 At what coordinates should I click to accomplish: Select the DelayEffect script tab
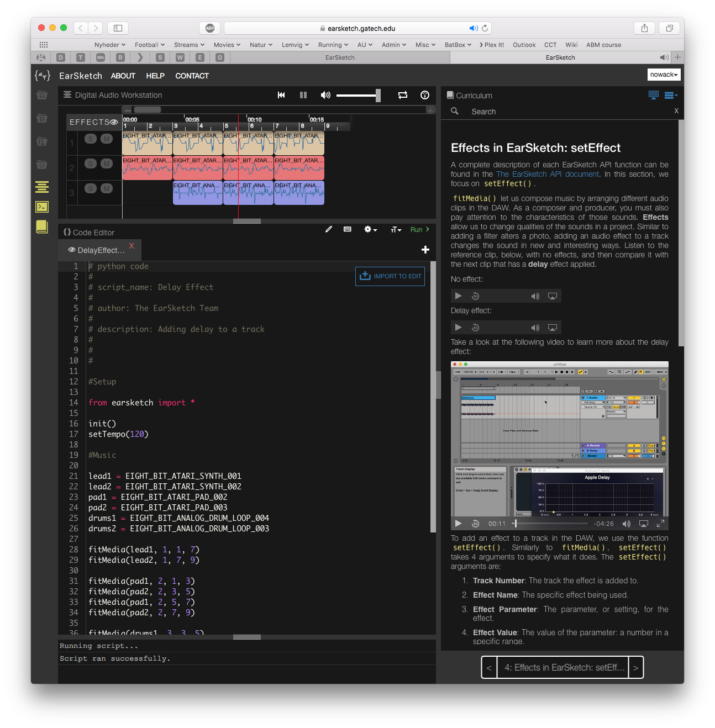click(x=101, y=250)
